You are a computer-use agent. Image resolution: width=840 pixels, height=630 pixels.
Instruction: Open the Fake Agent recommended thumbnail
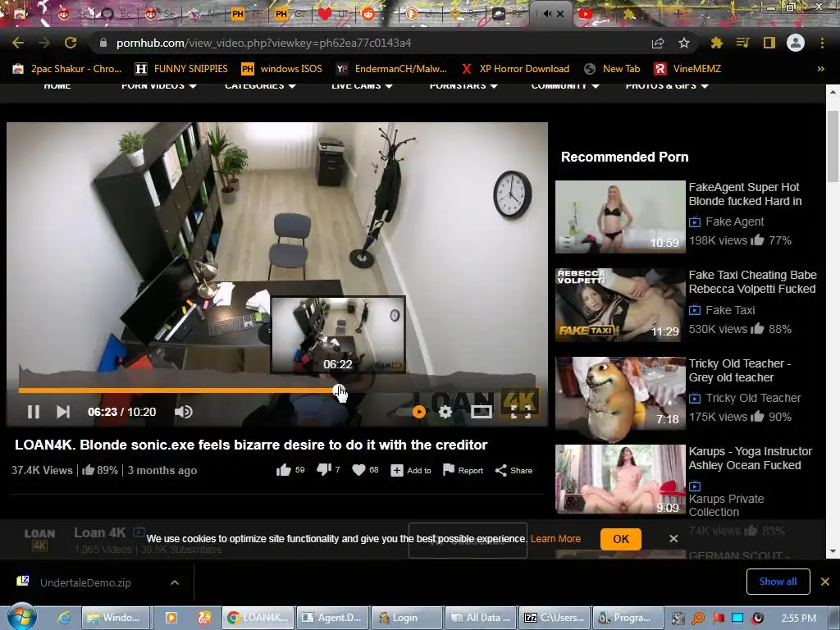tap(620, 217)
